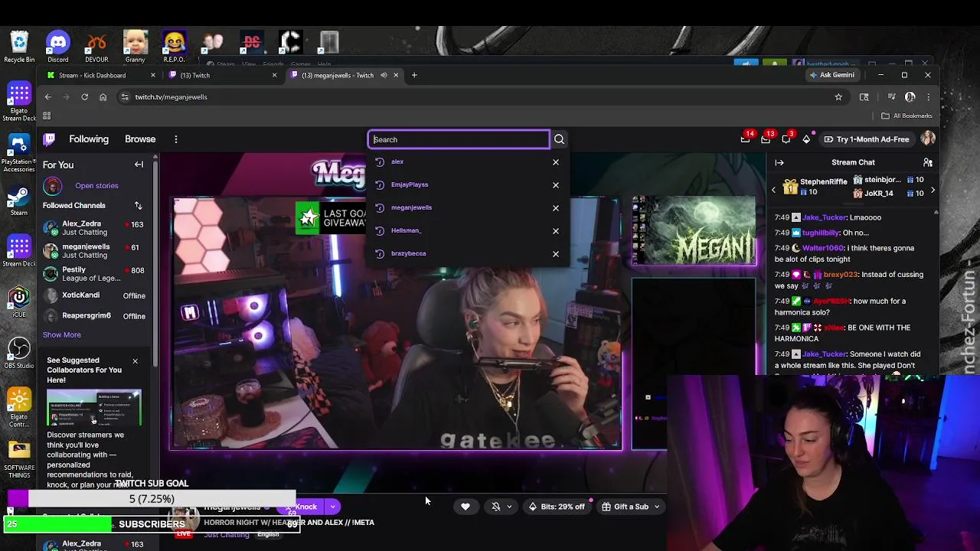Viewport: 980px width, 551px height.
Task: Open stories link in sidebar
Action: coord(96,185)
